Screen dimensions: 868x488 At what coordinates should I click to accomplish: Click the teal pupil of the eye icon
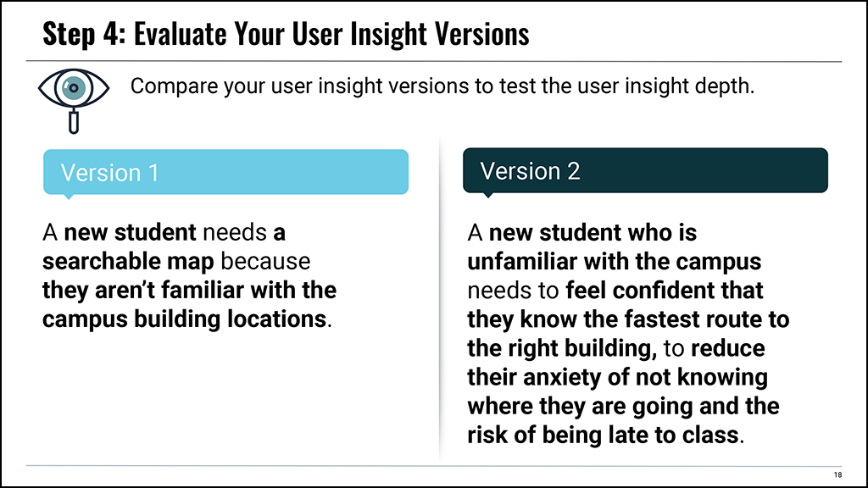[74, 87]
